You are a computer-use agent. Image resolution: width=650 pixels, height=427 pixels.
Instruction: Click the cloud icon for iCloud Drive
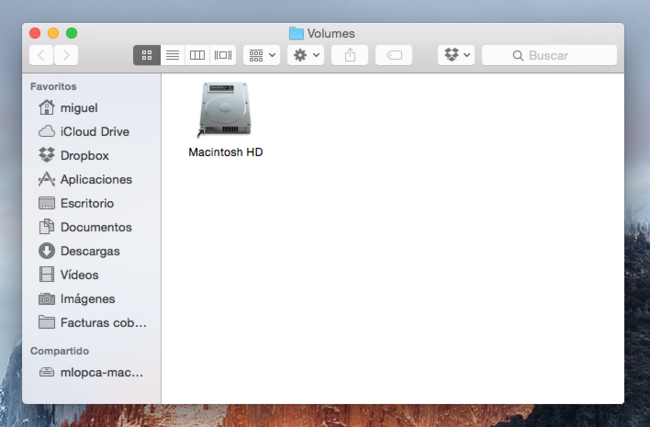[x=46, y=131]
